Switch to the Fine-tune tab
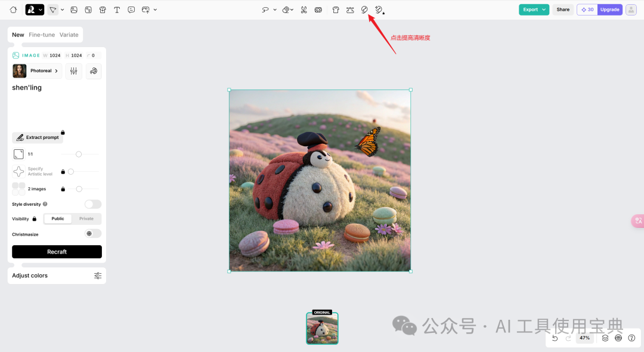 point(43,35)
